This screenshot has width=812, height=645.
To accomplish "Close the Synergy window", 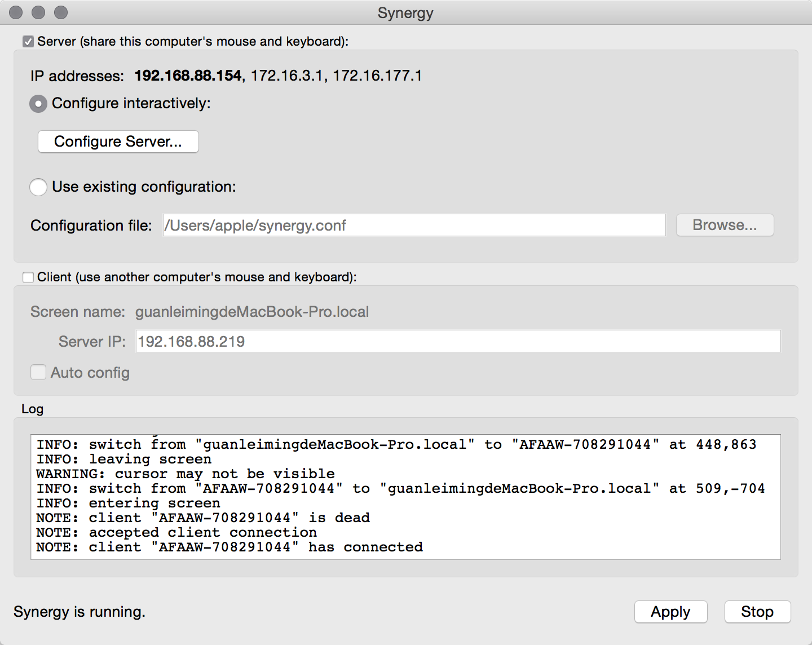I will point(16,12).
